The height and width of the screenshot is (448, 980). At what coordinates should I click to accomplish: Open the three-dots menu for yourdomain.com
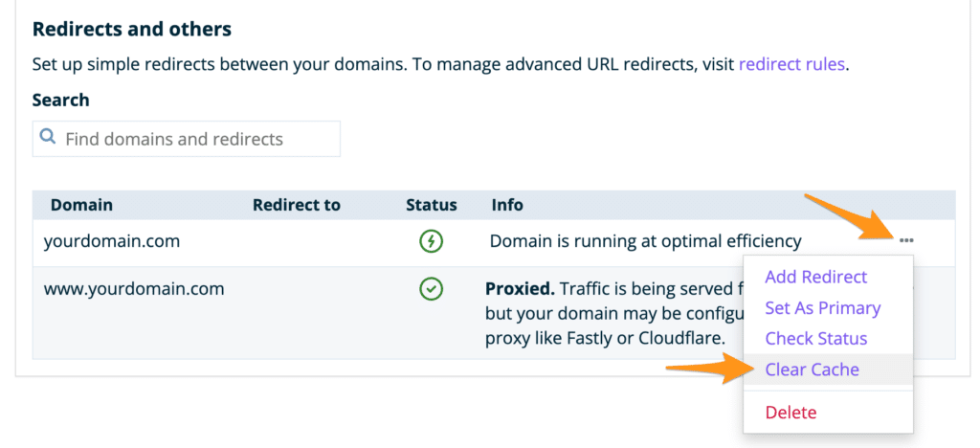tap(905, 240)
